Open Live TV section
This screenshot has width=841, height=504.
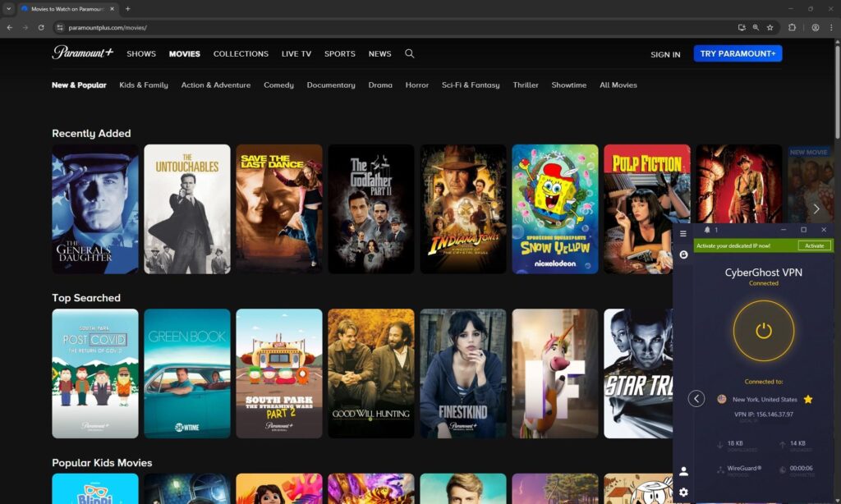pos(296,53)
